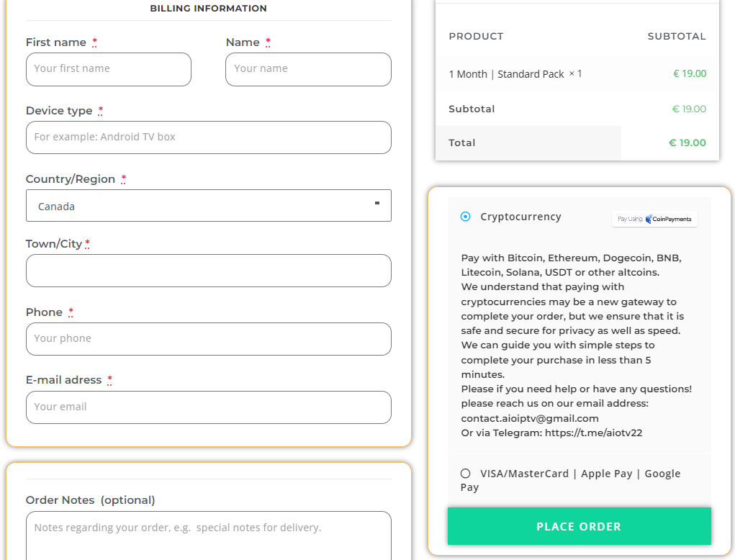
Task: Click the Billing Information heading
Action: coord(208,9)
